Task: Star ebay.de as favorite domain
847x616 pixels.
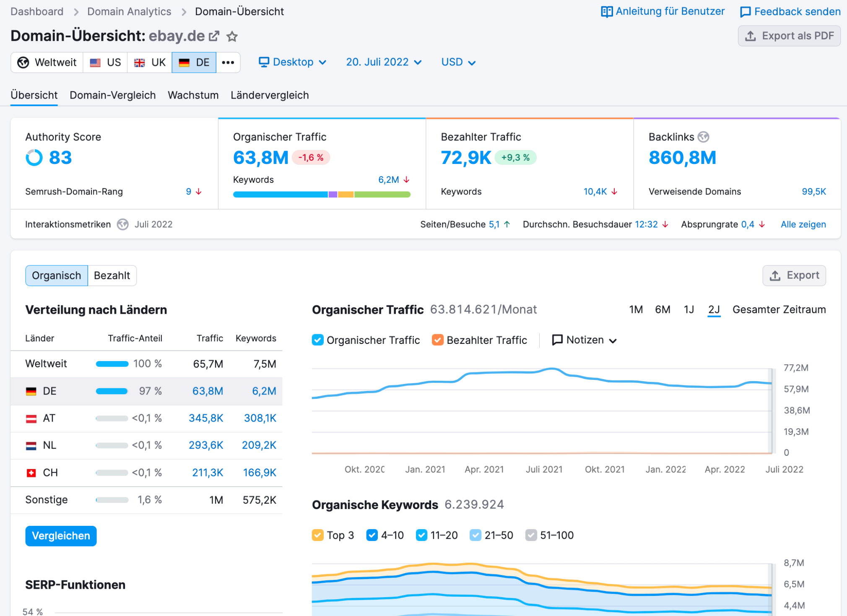Action: point(232,36)
